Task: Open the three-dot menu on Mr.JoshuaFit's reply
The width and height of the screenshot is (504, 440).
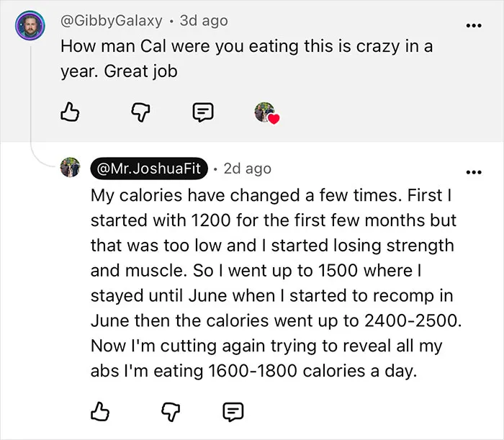Action: 474,172
